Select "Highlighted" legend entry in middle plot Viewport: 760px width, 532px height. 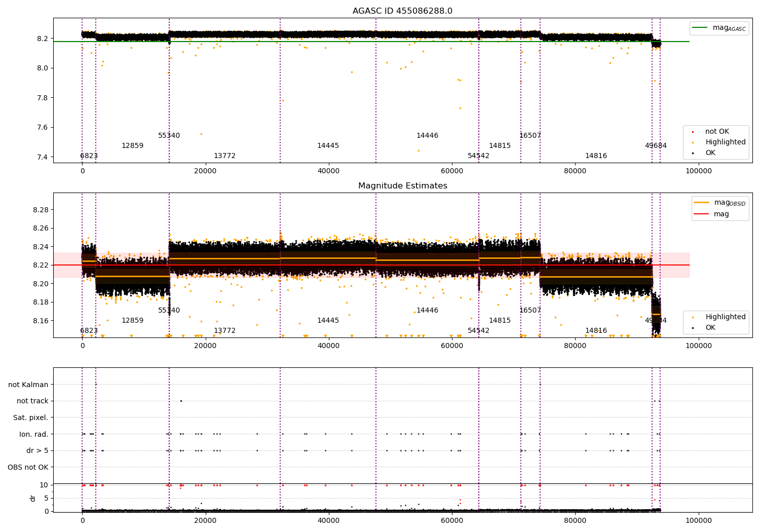click(726, 317)
